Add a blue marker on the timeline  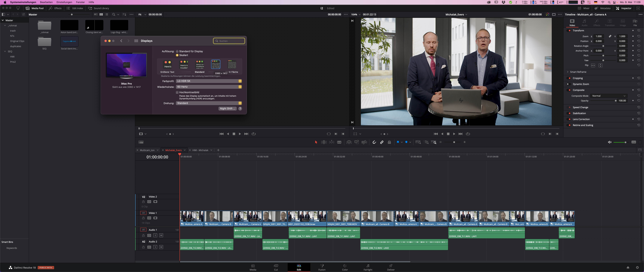[406, 142]
